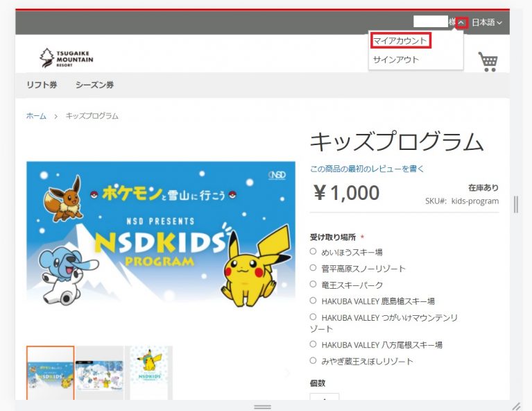This screenshot has height=411, width=532.
Task: Show the Pikachu hat thumbnail image
Action: pos(149,373)
